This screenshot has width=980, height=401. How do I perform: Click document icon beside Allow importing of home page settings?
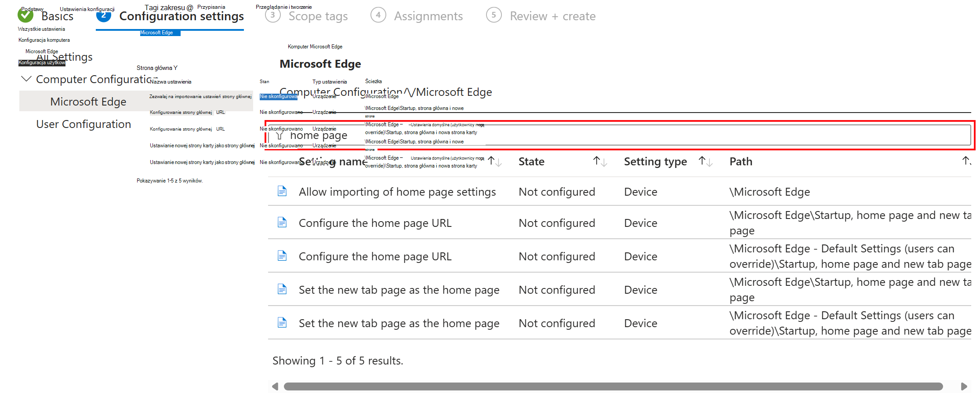(282, 191)
